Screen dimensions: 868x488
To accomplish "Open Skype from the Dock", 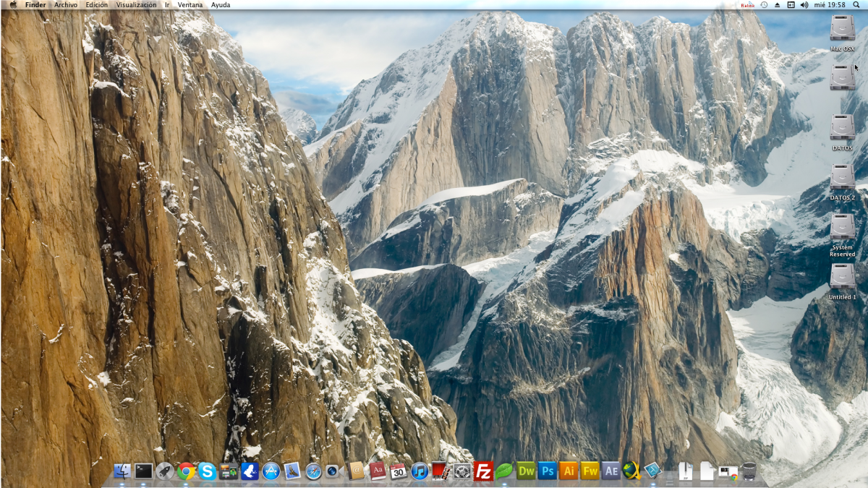I will pyautogui.click(x=206, y=471).
